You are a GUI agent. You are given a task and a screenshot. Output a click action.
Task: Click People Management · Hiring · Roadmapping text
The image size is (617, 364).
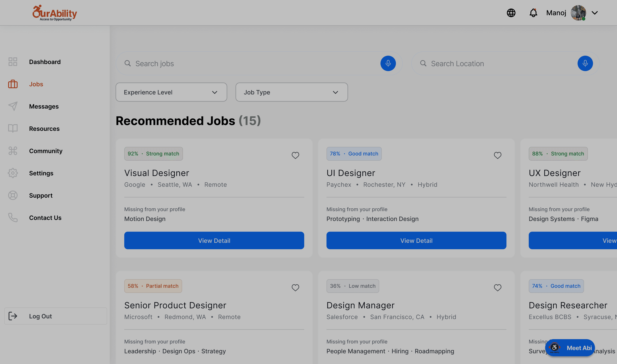390,351
